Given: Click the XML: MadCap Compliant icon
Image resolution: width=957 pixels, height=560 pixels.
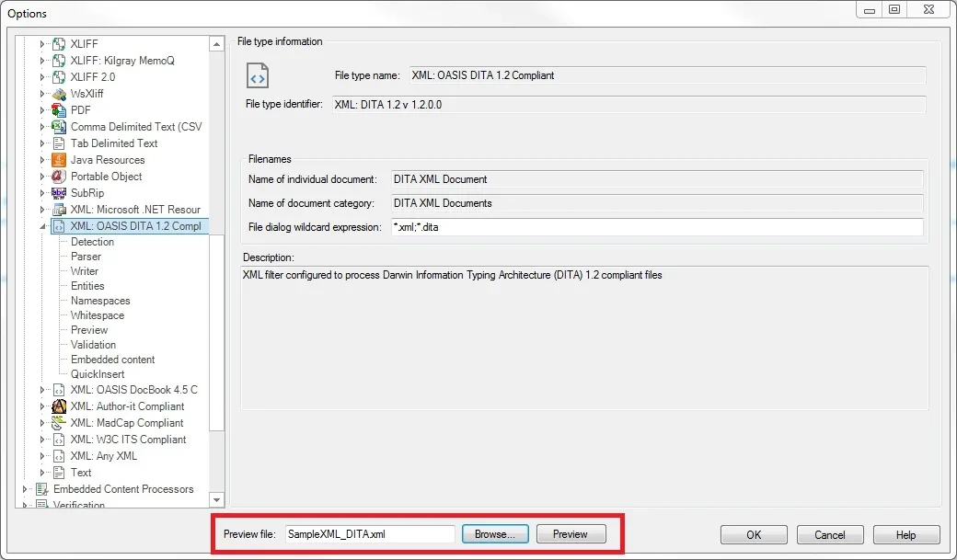Looking at the screenshot, I should point(59,423).
